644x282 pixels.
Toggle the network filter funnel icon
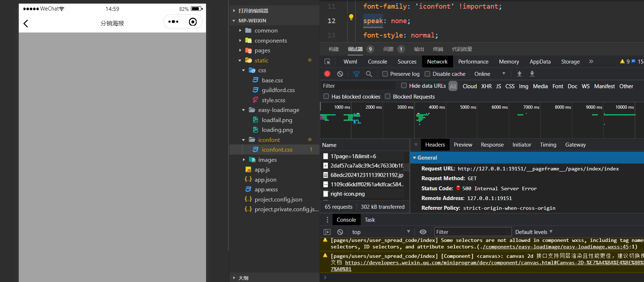click(x=356, y=74)
